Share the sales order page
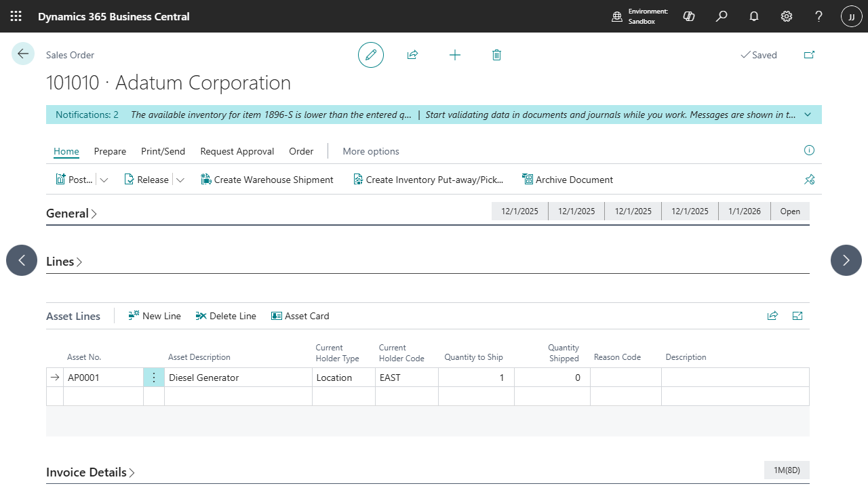This screenshot has height=488, width=868. point(412,55)
